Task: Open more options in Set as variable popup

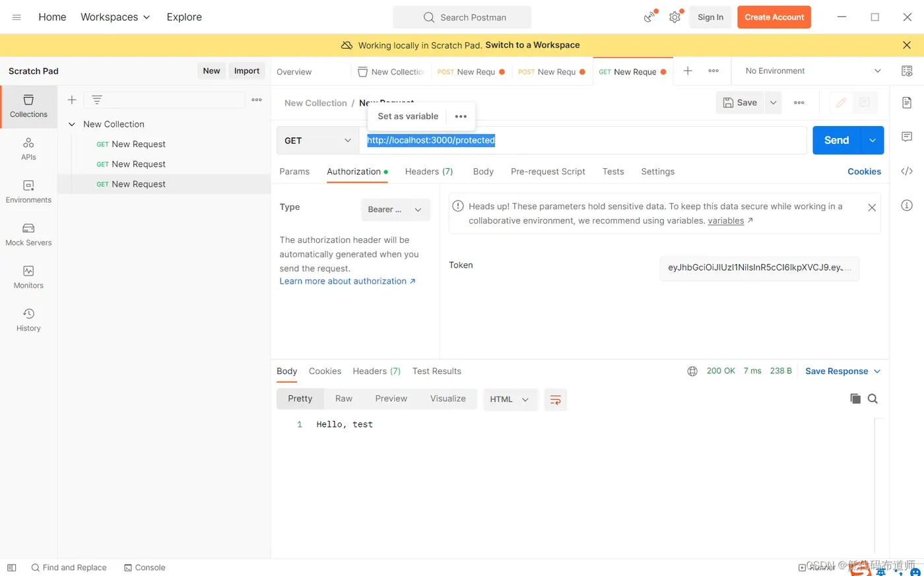Action: click(x=461, y=116)
